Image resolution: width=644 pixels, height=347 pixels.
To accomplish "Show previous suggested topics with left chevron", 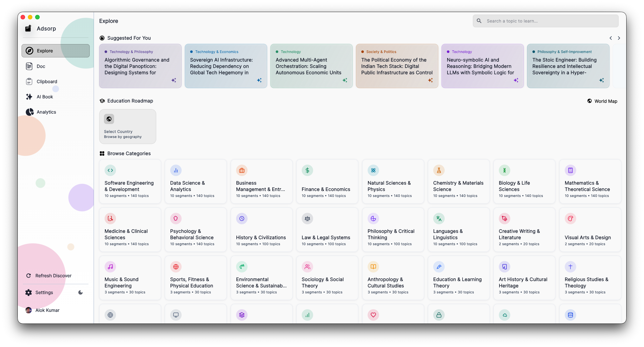I will pos(611,38).
